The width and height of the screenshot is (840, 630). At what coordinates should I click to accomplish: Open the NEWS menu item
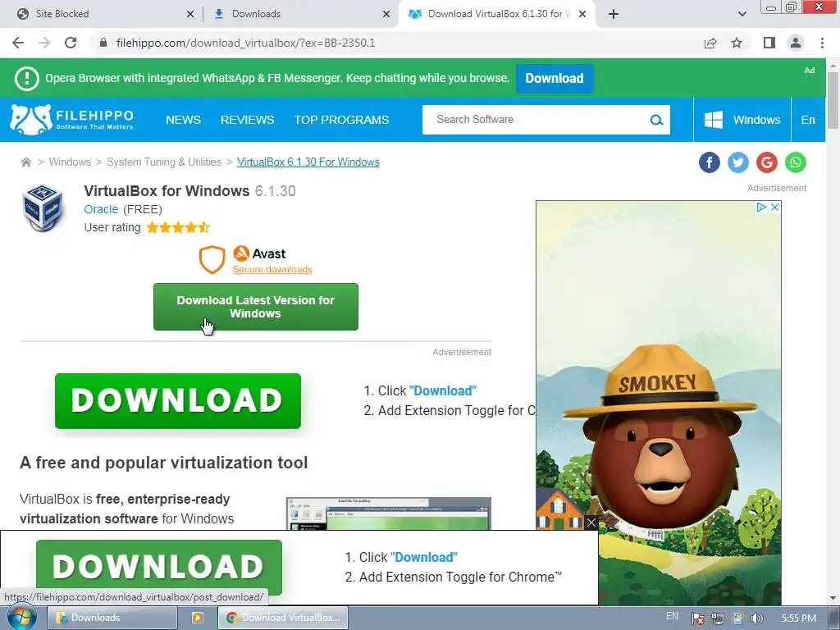(x=183, y=120)
